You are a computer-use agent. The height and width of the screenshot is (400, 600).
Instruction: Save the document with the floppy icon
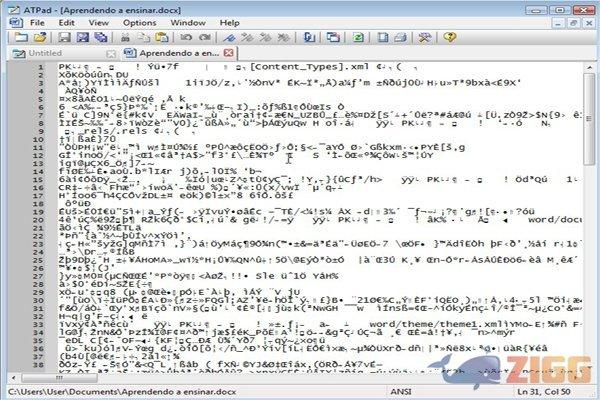coord(63,37)
